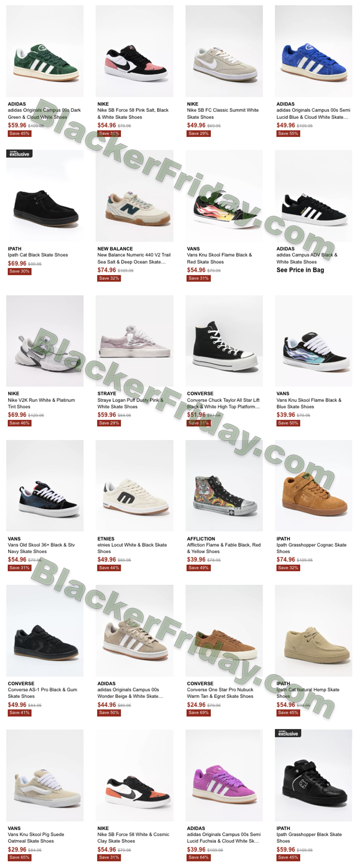Click the Ipath Grasshopper Cognac Skate Shoes title
This screenshot has width=358, height=868.
[x=311, y=548]
